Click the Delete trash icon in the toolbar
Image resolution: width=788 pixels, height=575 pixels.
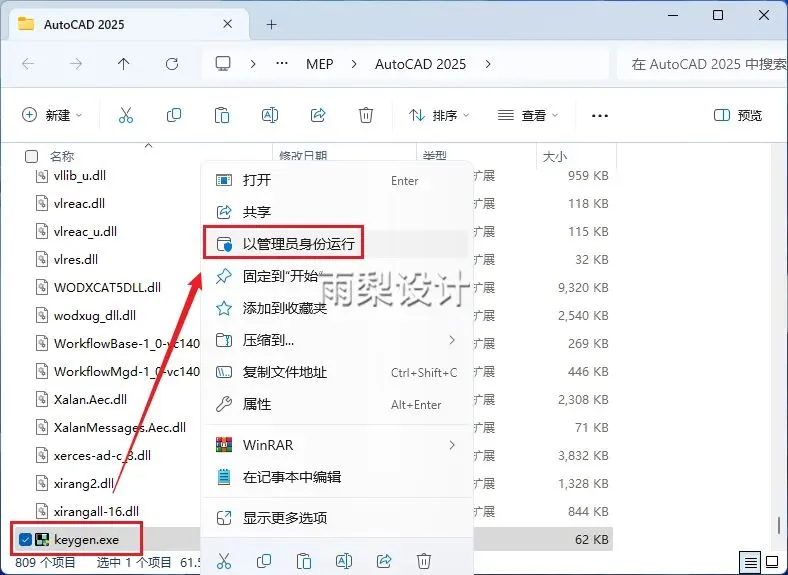[x=366, y=115]
